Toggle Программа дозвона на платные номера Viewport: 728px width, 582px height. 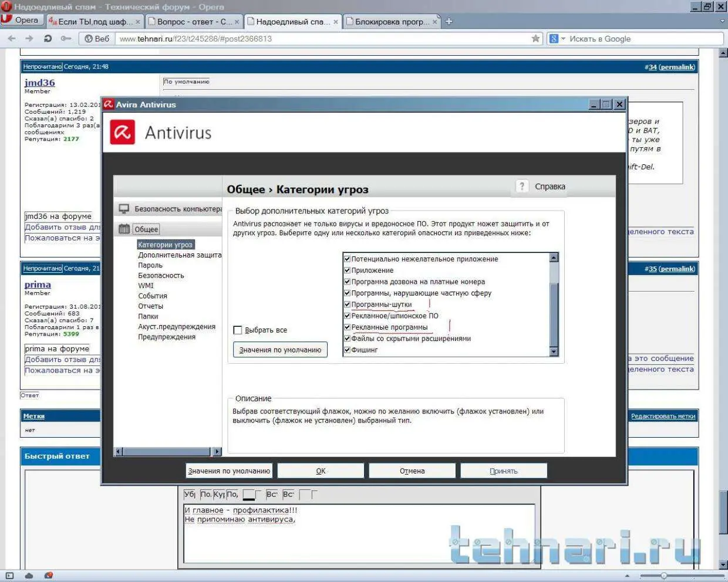click(x=347, y=282)
